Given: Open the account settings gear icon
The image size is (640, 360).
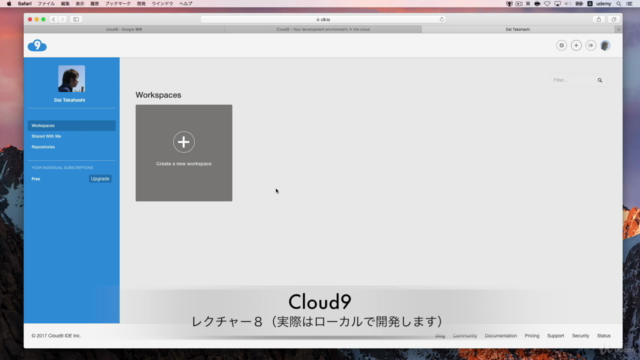Looking at the screenshot, I should 561,45.
